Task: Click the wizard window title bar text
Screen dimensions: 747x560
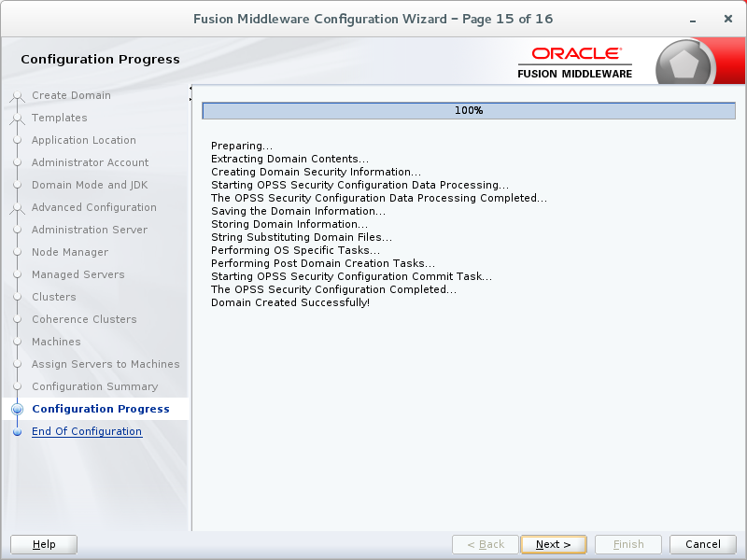Action: 373,19
